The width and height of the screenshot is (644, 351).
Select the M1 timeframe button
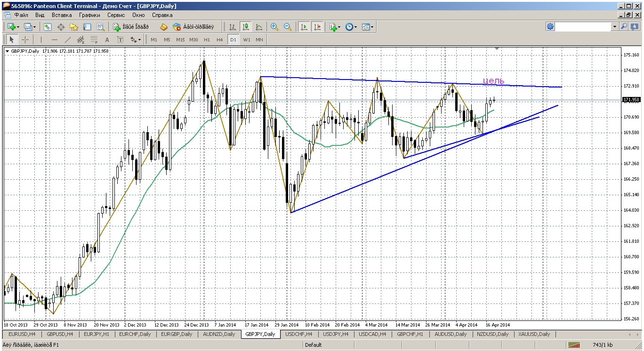154,40
